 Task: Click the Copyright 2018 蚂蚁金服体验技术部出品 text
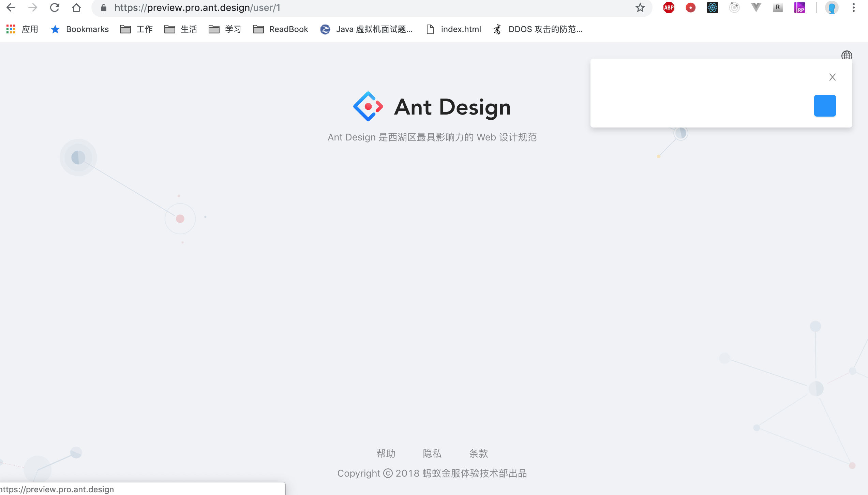(x=432, y=473)
